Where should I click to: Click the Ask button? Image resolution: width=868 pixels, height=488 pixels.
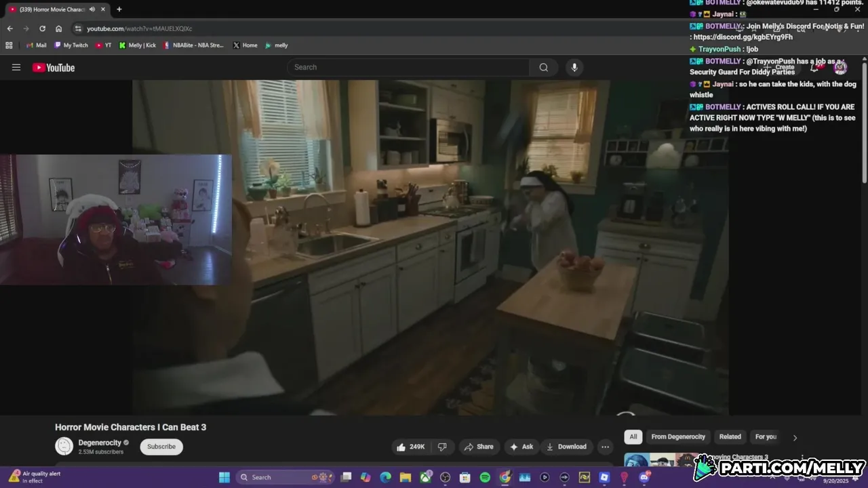[521, 447]
